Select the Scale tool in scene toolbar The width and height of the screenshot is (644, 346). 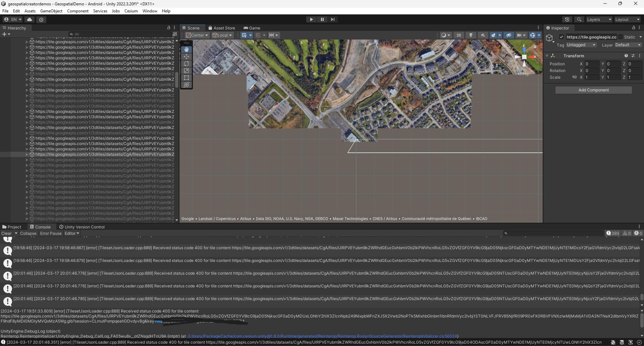pos(186,71)
